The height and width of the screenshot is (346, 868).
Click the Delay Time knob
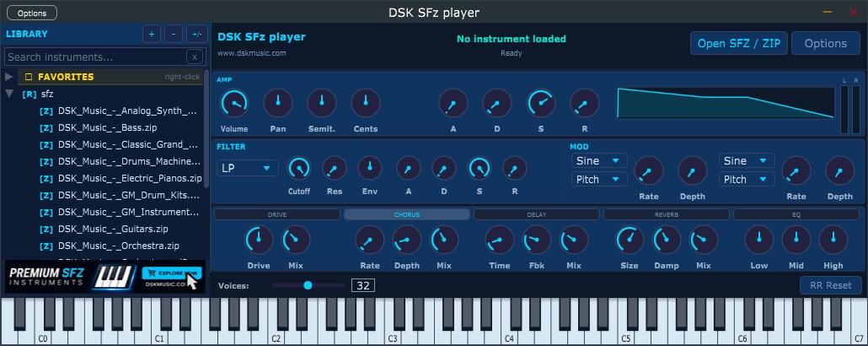click(500, 241)
